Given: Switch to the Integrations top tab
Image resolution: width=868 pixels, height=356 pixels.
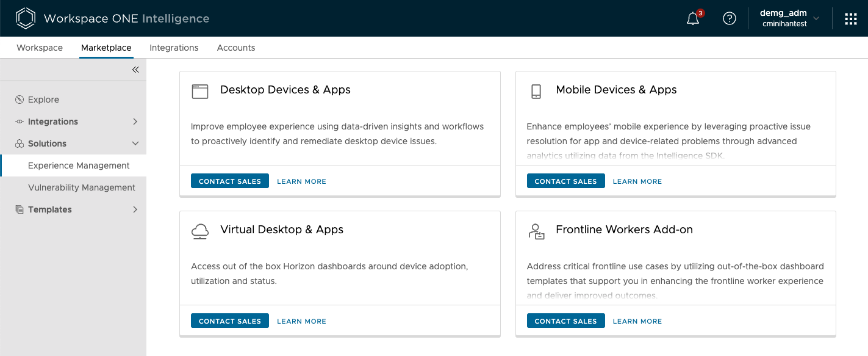Looking at the screenshot, I should click(174, 48).
